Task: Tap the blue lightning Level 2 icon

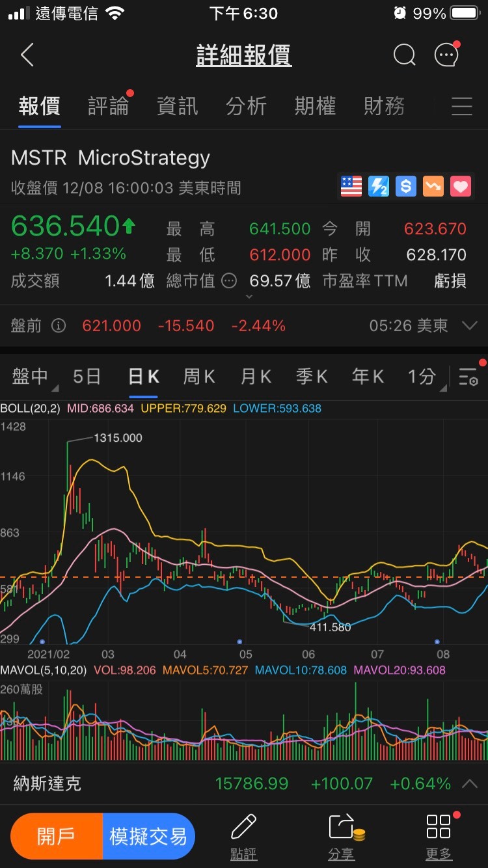Action: point(379,187)
